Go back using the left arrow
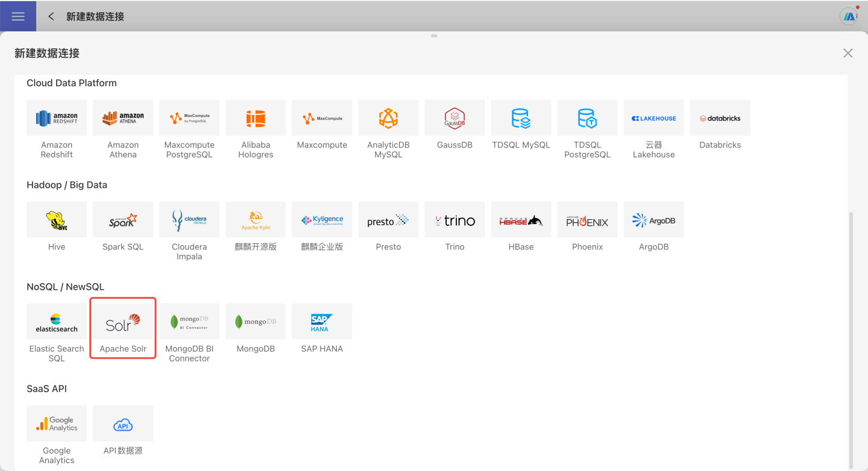 coord(51,16)
